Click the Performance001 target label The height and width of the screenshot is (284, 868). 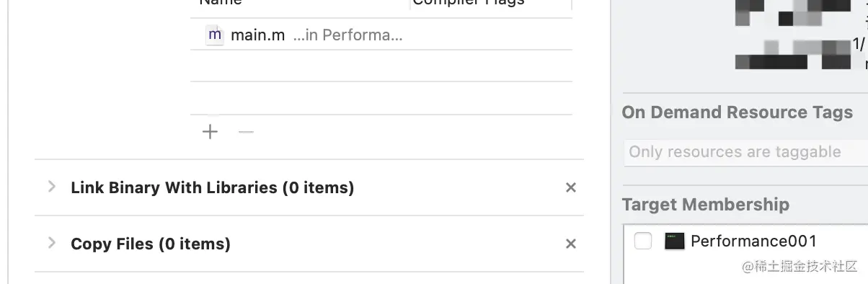click(753, 241)
